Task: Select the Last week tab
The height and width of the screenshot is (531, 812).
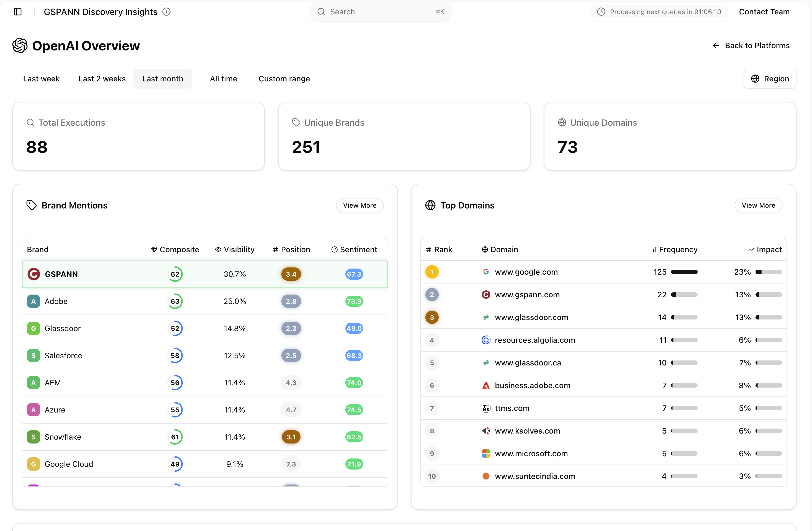Action: point(41,79)
